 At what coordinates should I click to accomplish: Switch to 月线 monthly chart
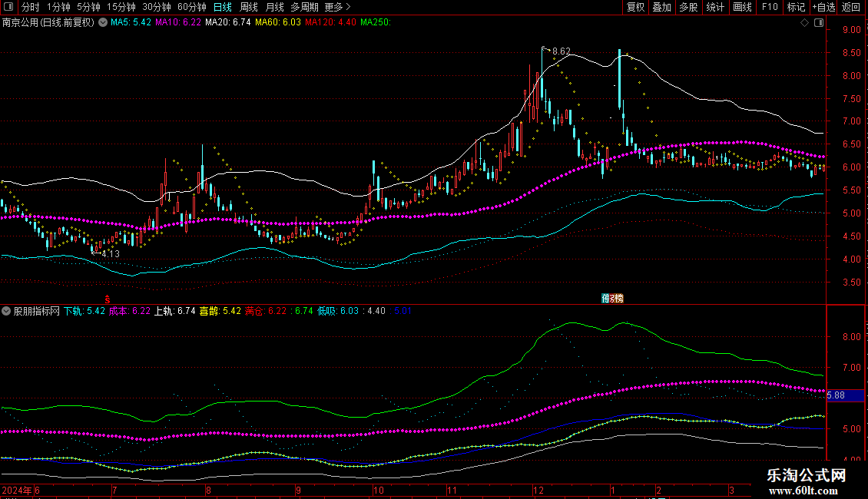click(x=274, y=7)
